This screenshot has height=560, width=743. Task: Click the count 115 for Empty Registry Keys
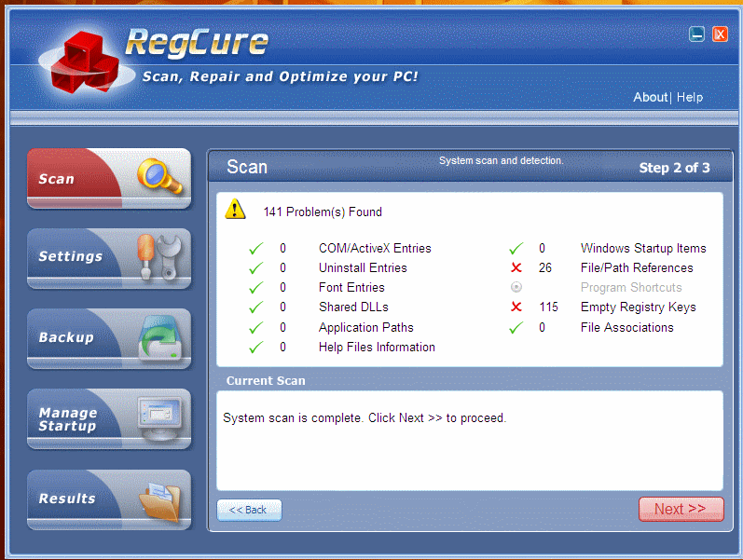point(548,307)
